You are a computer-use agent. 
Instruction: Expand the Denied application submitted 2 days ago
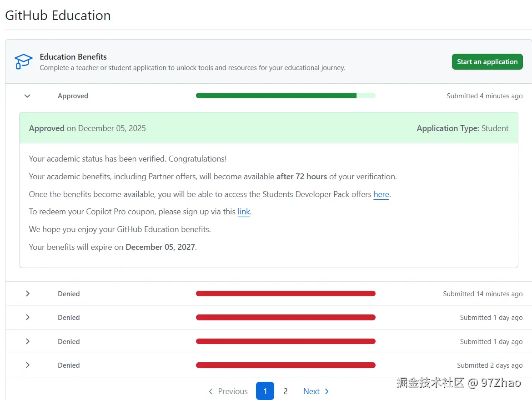point(27,365)
